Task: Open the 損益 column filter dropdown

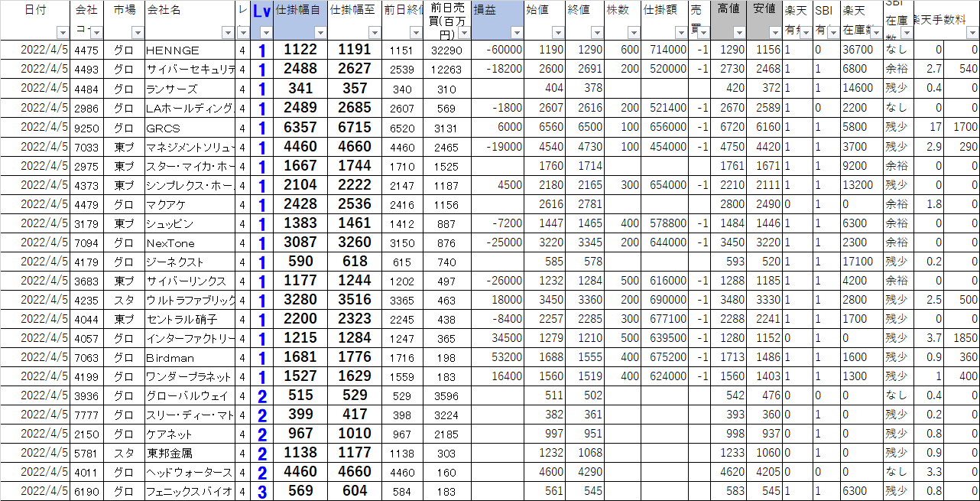Action: (x=516, y=33)
